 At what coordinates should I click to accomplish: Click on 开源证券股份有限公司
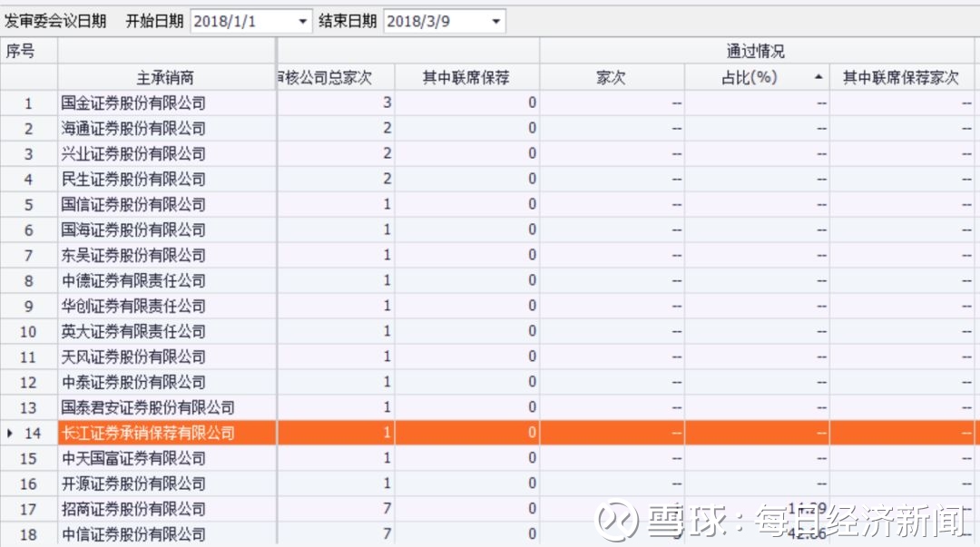[133, 484]
